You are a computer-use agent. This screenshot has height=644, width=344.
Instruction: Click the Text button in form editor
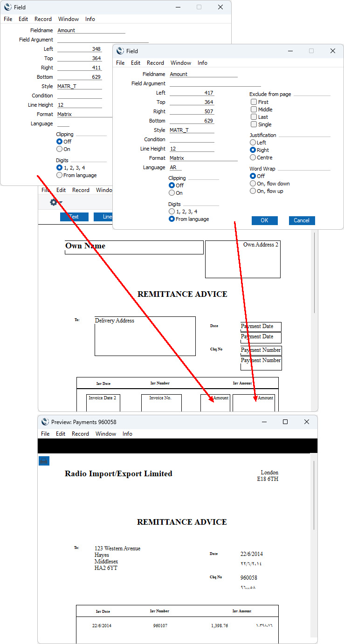(x=74, y=217)
